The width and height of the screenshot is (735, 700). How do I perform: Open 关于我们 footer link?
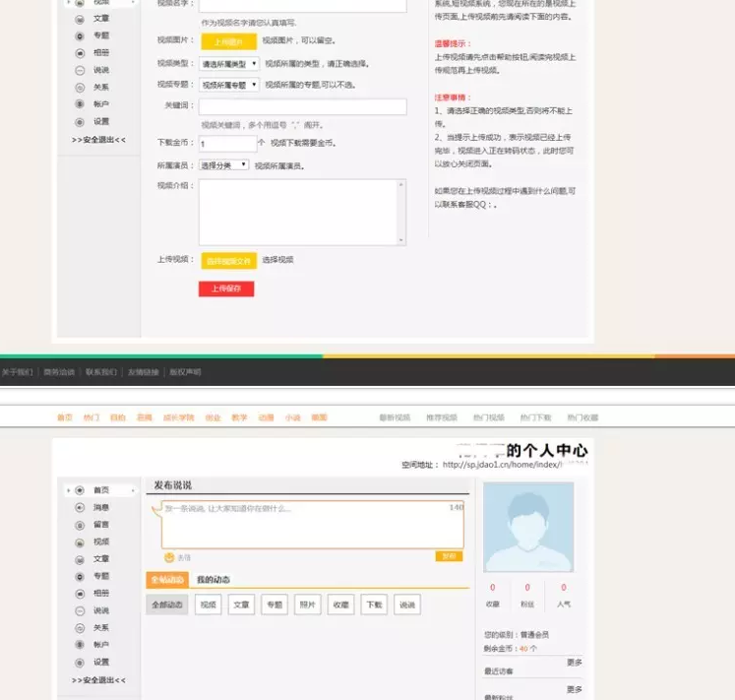17,372
